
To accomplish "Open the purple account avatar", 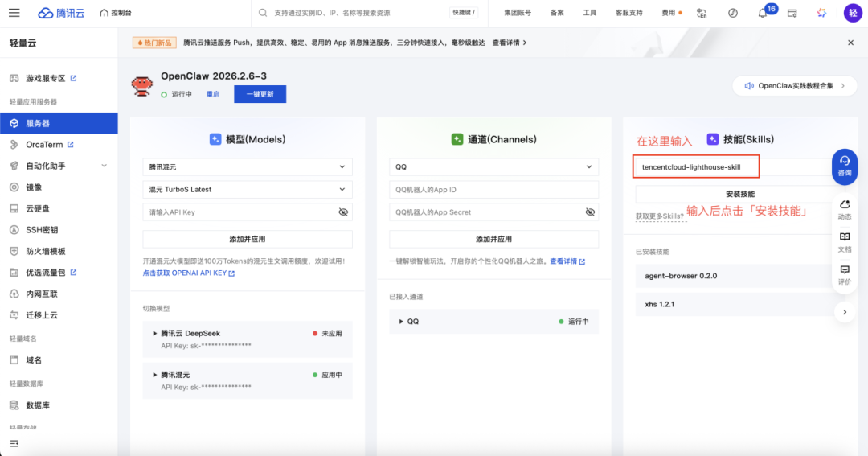I will [x=853, y=13].
